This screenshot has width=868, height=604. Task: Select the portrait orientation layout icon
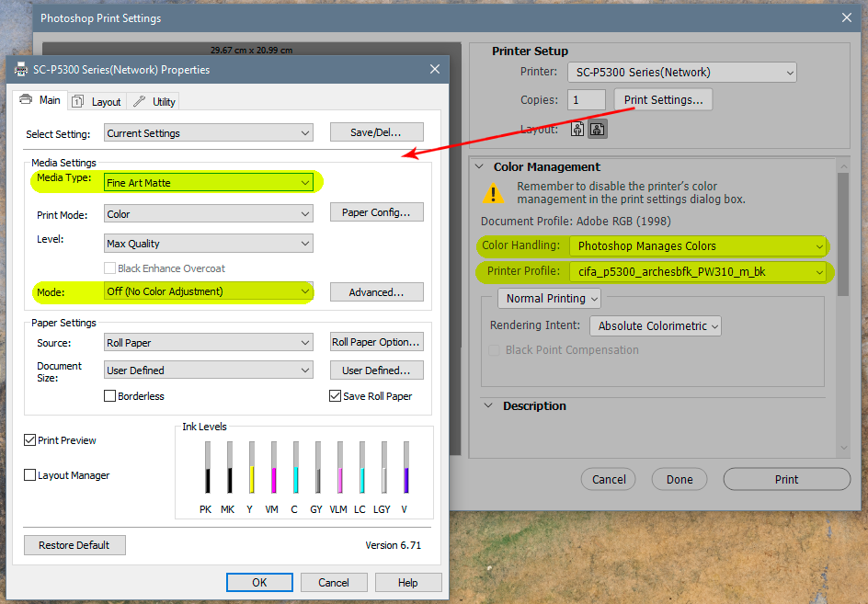point(578,129)
